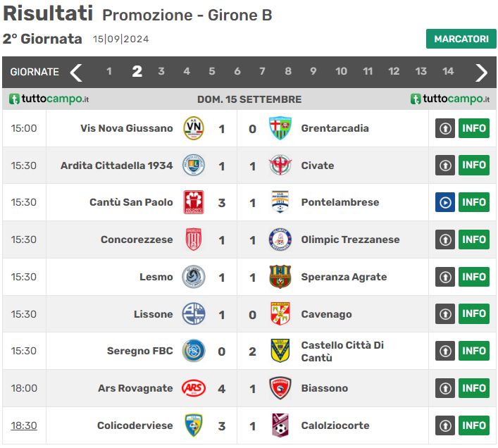Switch to giornata 1
The height and width of the screenshot is (448, 498).
tap(109, 71)
